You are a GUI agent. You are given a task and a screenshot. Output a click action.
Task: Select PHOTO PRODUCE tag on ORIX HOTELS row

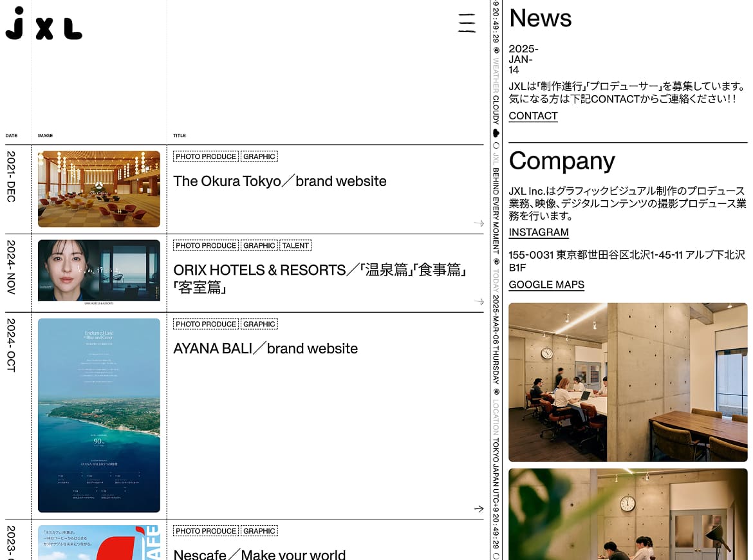point(205,245)
